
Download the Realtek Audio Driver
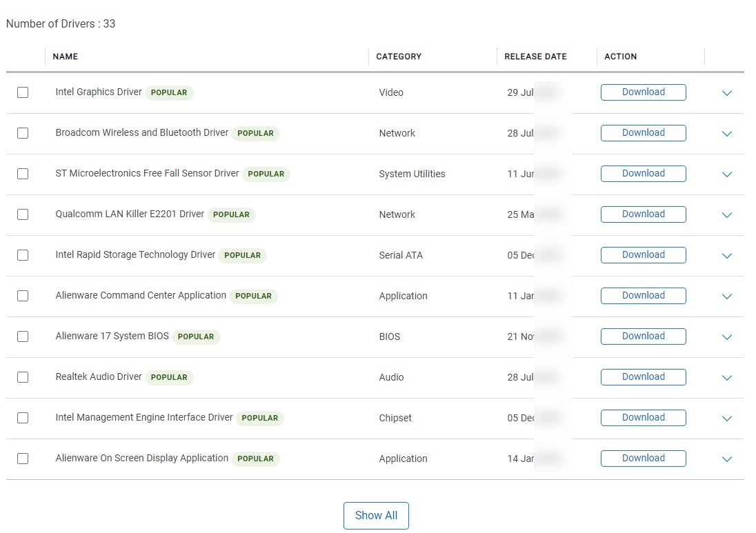coord(643,377)
